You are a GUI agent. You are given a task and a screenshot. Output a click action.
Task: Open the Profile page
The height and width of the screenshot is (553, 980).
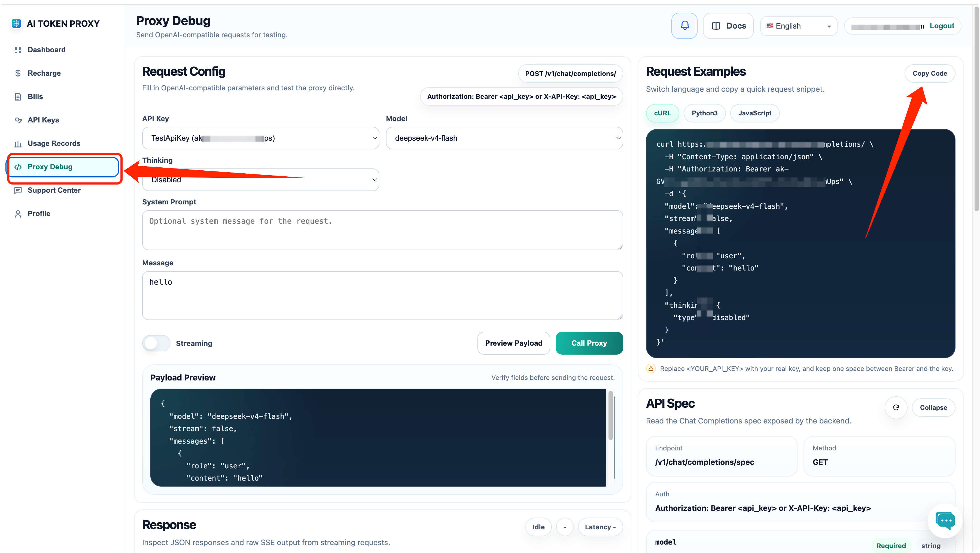pos(39,214)
